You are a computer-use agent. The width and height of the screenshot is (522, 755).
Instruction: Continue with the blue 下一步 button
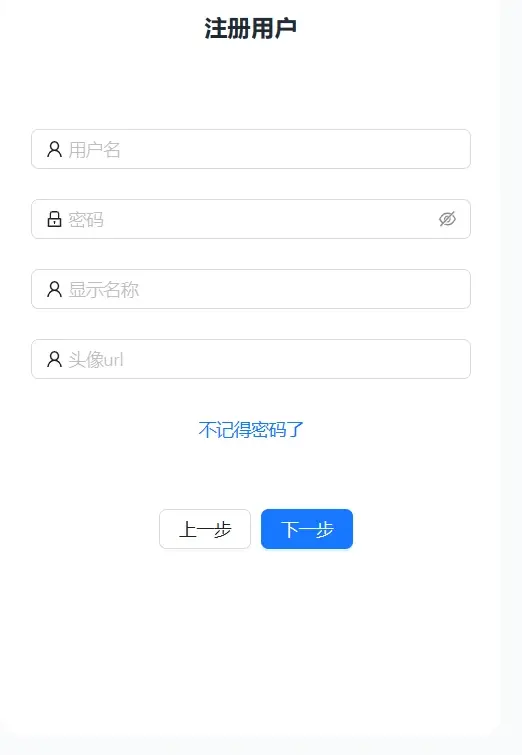click(x=307, y=529)
